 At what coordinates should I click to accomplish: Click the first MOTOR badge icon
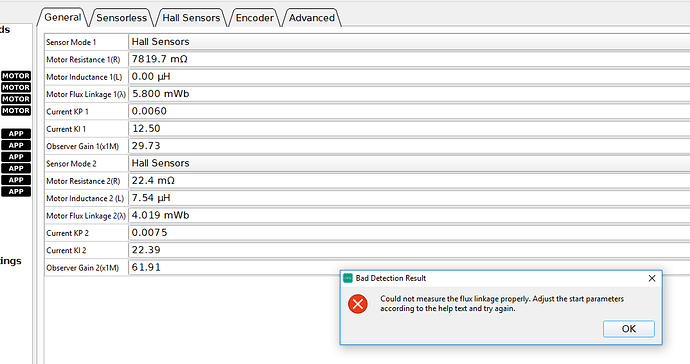[16, 76]
